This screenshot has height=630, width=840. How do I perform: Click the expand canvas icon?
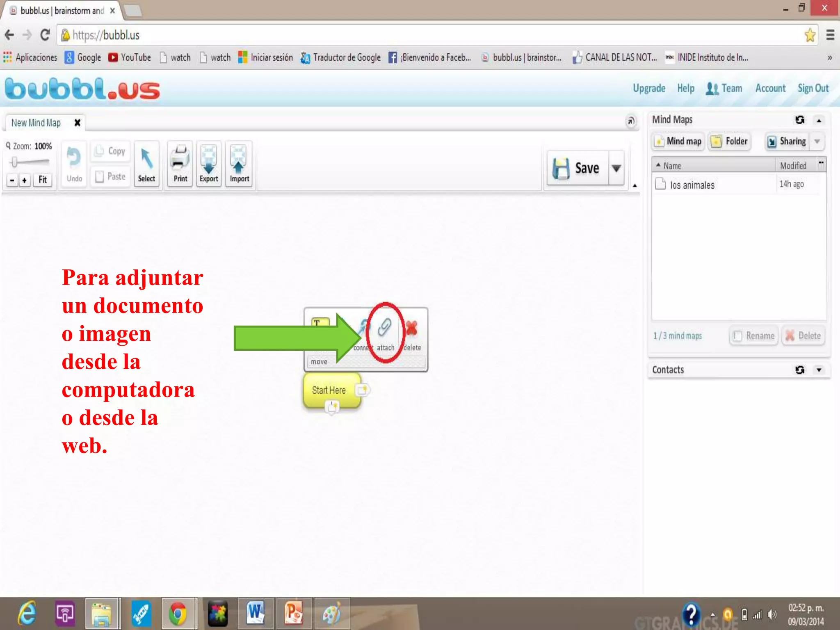point(631,121)
